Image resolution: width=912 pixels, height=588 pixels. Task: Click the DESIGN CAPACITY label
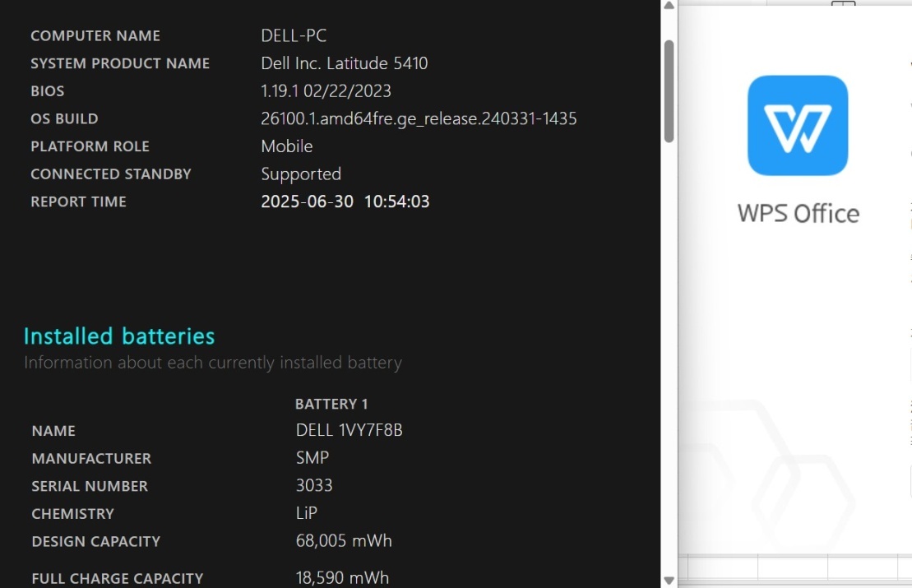tap(96, 541)
